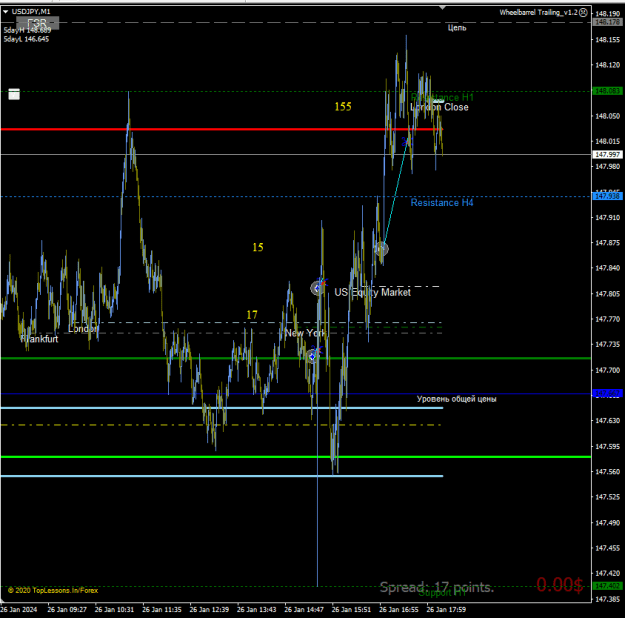Click the 147.525 price scale label

607,497
